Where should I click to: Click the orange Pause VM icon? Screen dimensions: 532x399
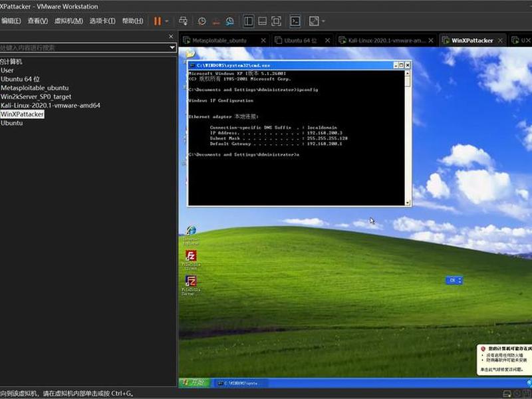point(157,21)
